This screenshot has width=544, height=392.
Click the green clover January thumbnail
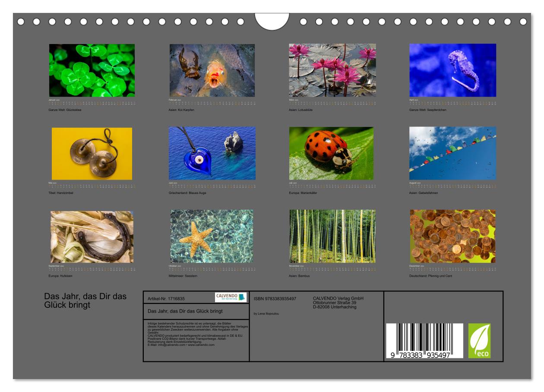point(92,70)
